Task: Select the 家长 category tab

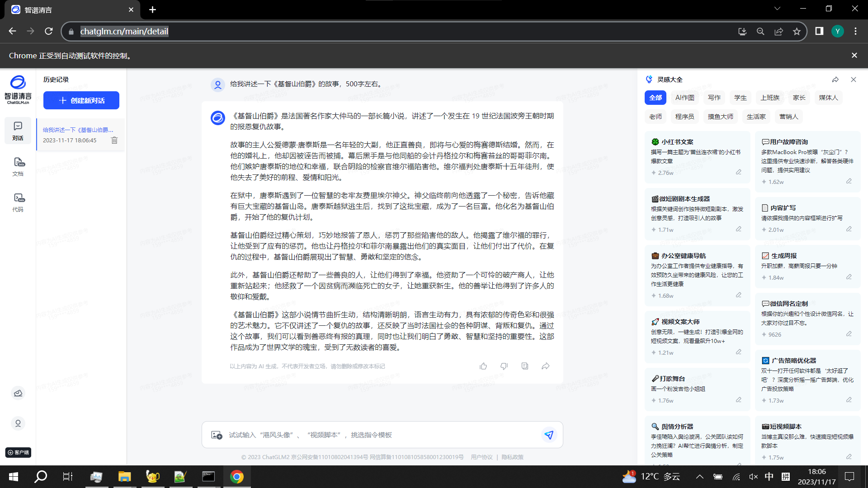Action: pos(799,98)
